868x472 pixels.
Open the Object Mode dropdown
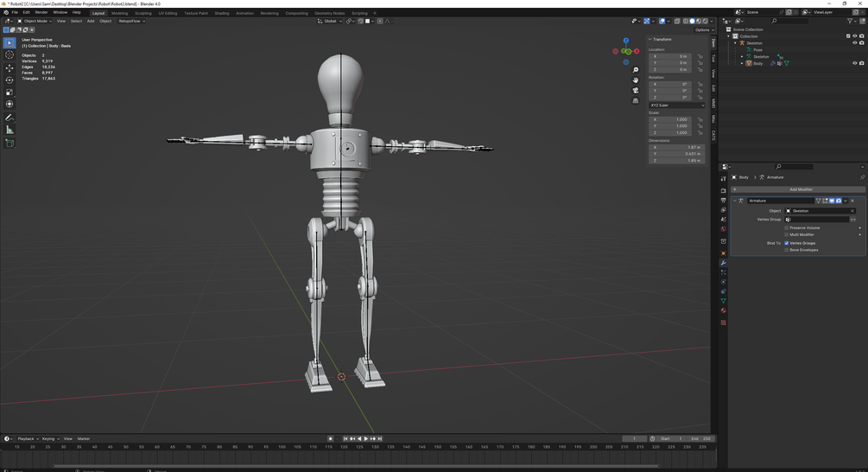(35, 21)
